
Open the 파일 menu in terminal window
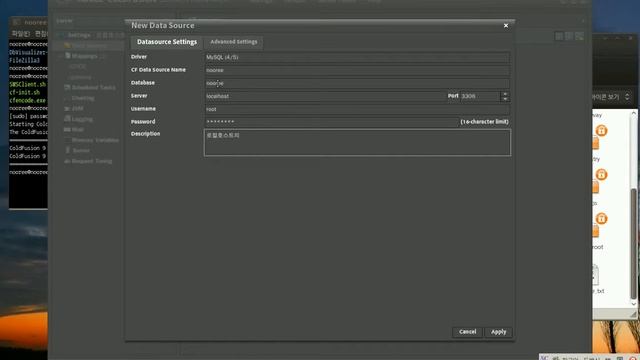[x=20, y=34]
